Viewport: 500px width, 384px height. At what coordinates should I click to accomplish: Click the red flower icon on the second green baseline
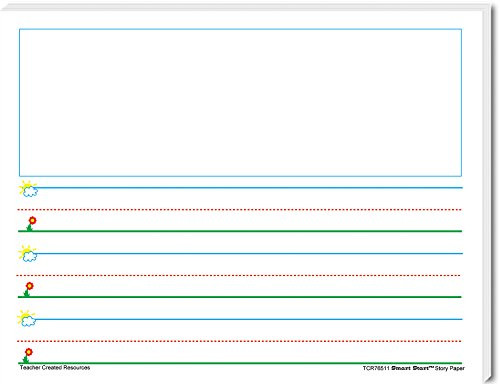click(x=28, y=289)
